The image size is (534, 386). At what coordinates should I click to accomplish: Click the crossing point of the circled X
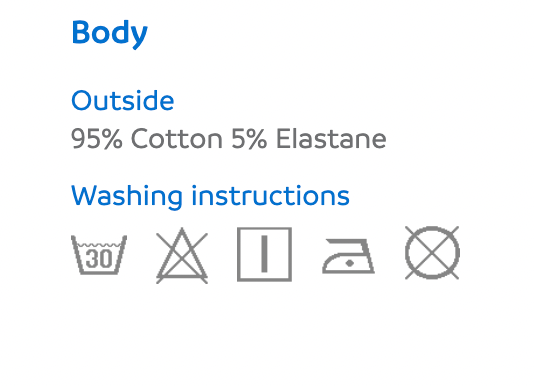click(x=432, y=252)
